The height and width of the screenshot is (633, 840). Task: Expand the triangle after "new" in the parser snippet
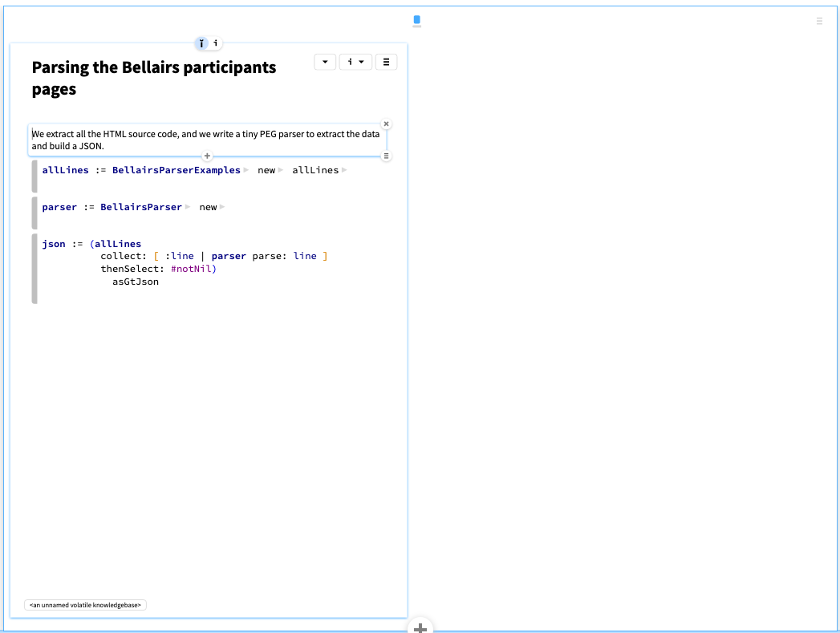(222, 207)
